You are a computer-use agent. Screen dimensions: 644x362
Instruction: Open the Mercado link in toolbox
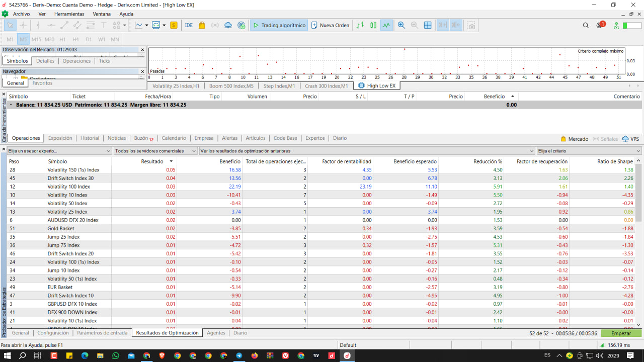(575, 139)
